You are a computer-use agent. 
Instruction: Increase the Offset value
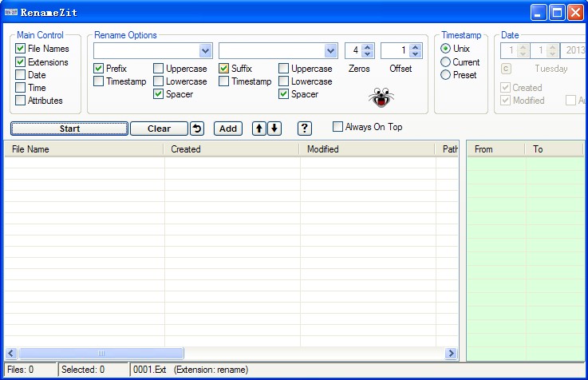[415, 47]
